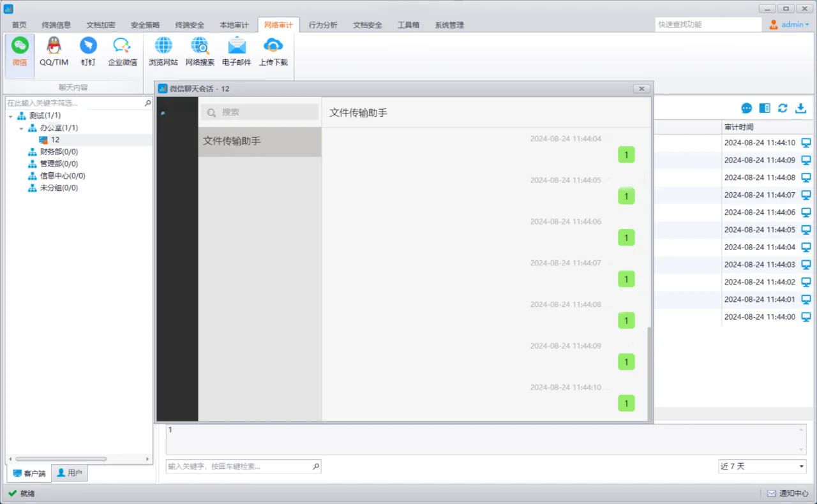
Task: Select the 上传下载 transfer audit icon
Action: tap(273, 51)
